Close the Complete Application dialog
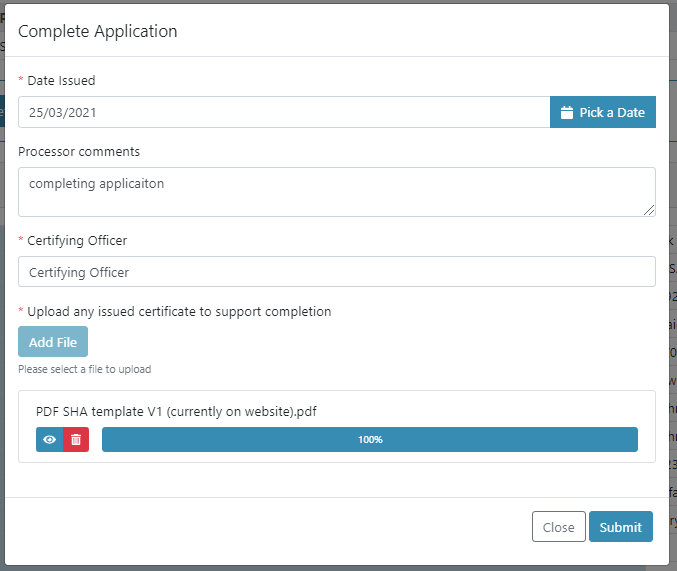 click(x=558, y=527)
